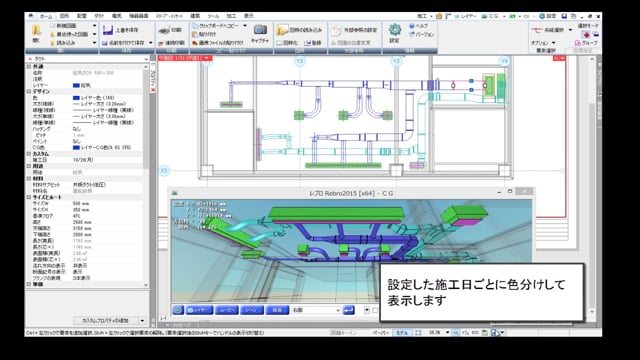Click the 画像ファイルの貼り付け icon
The image size is (640, 360).
click(x=195, y=43)
